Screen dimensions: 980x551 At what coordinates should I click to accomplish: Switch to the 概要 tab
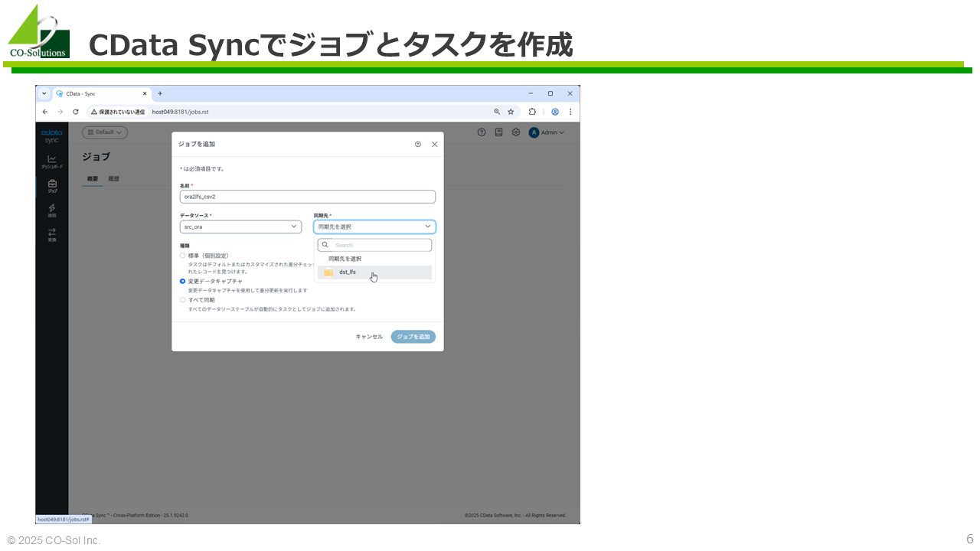click(x=93, y=179)
